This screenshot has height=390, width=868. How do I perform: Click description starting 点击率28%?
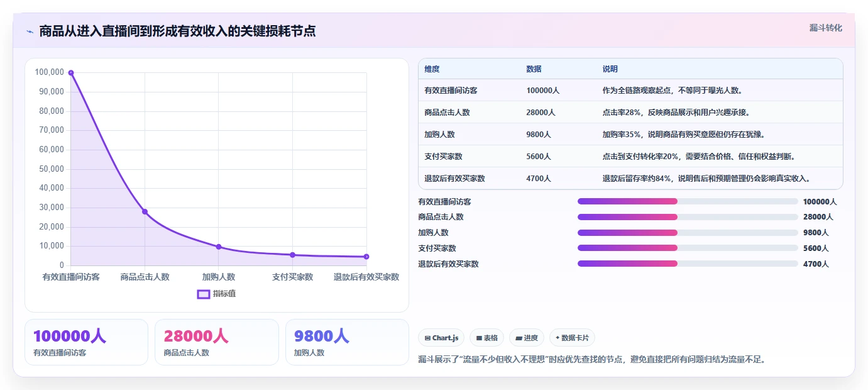676,113
